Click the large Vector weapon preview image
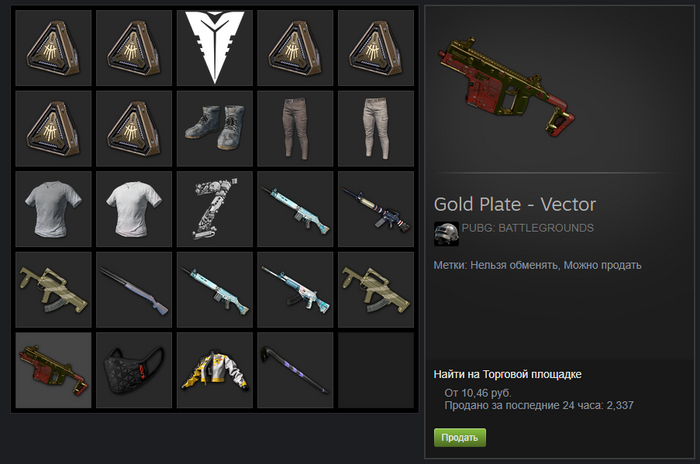700x464 pixels. (x=507, y=88)
